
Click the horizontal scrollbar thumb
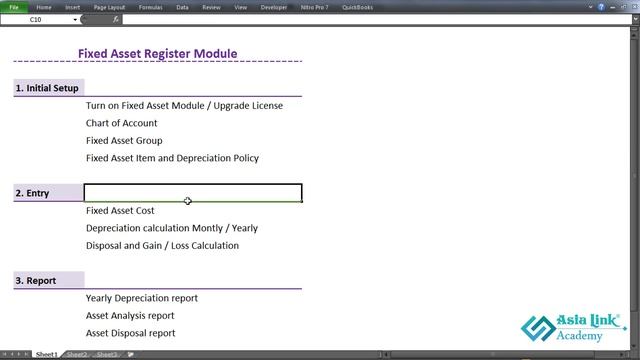[493, 354]
